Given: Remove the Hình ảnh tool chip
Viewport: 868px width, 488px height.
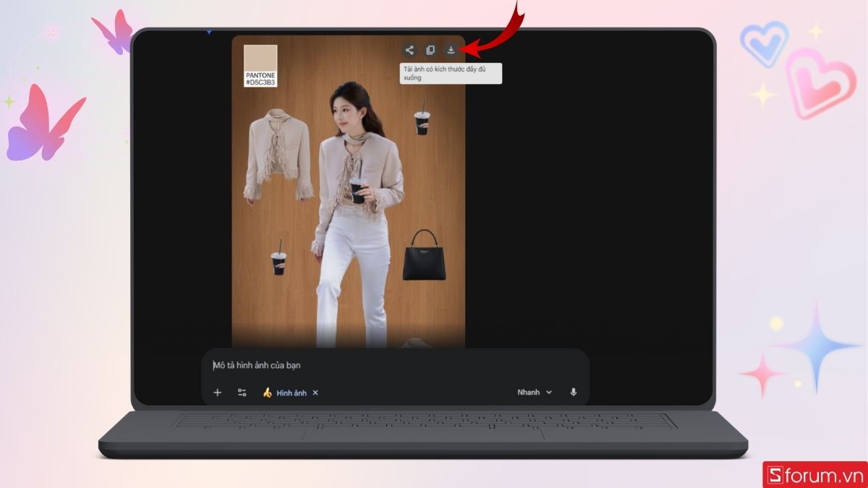Looking at the screenshot, I should (x=315, y=393).
